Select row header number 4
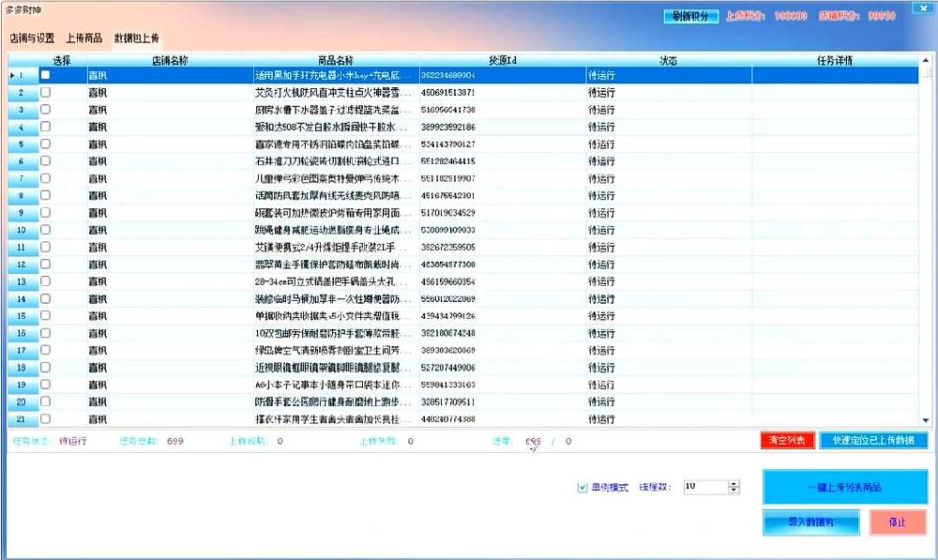The height and width of the screenshot is (560, 938). point(23,127)
